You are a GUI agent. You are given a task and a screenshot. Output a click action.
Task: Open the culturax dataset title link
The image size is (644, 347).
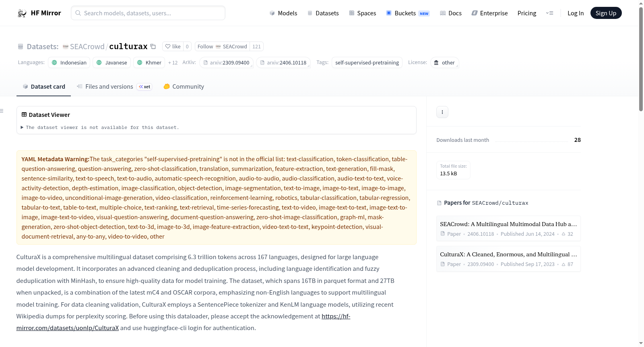point(128,46)
